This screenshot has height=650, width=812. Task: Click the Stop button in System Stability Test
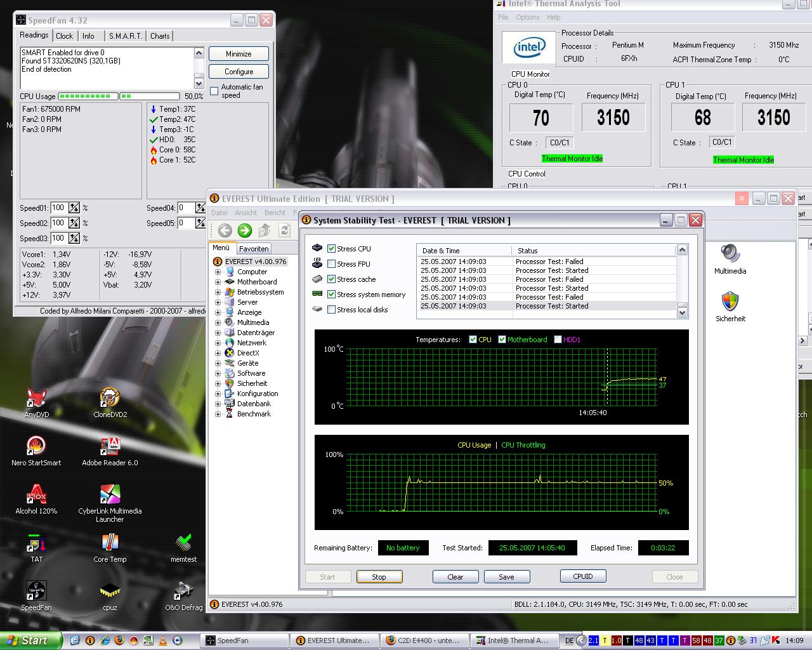[379, 577]
